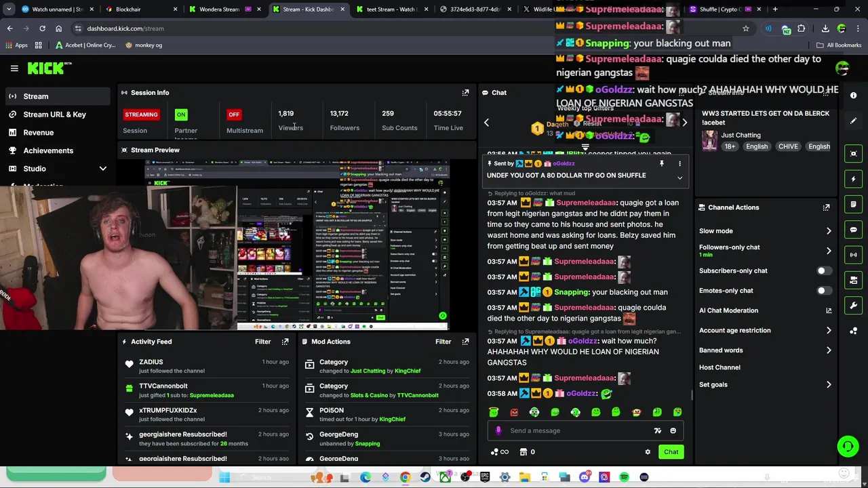Click the pin icon on the pinned message
This screenshot has width=868, height=488.
click(x=661, y=163)
